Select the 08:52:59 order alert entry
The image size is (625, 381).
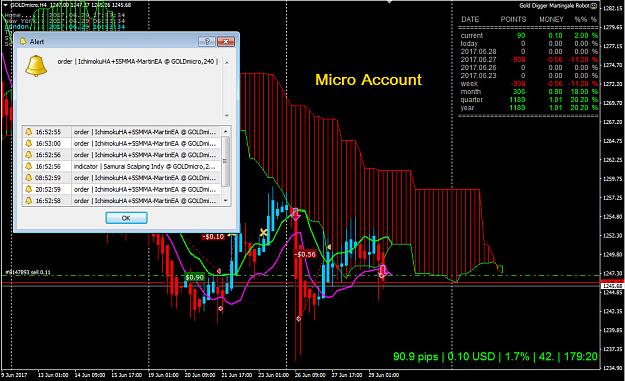(122, 178)
